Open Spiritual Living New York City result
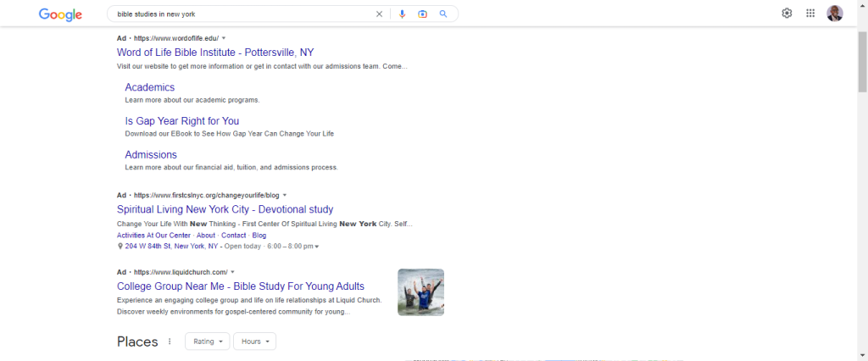The width and height of the screenshot is (868, 361). pyautogui.click(x=225, y=209)
